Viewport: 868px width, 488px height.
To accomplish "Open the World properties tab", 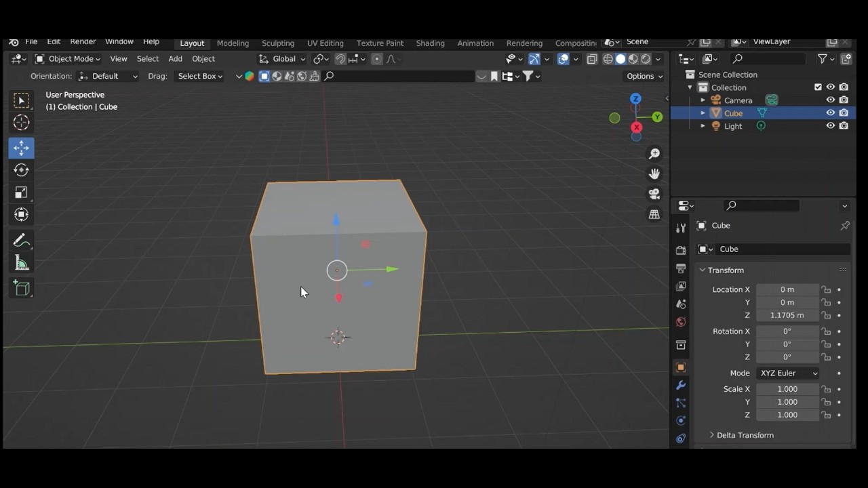I will tap(681, 322).
